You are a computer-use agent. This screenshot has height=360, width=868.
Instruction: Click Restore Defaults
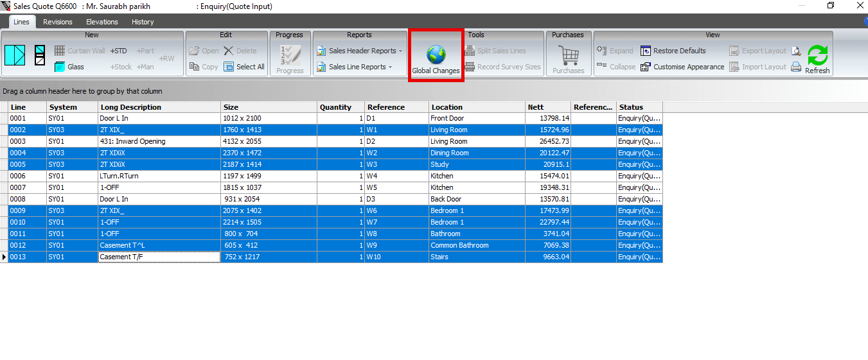coord(673,51)
